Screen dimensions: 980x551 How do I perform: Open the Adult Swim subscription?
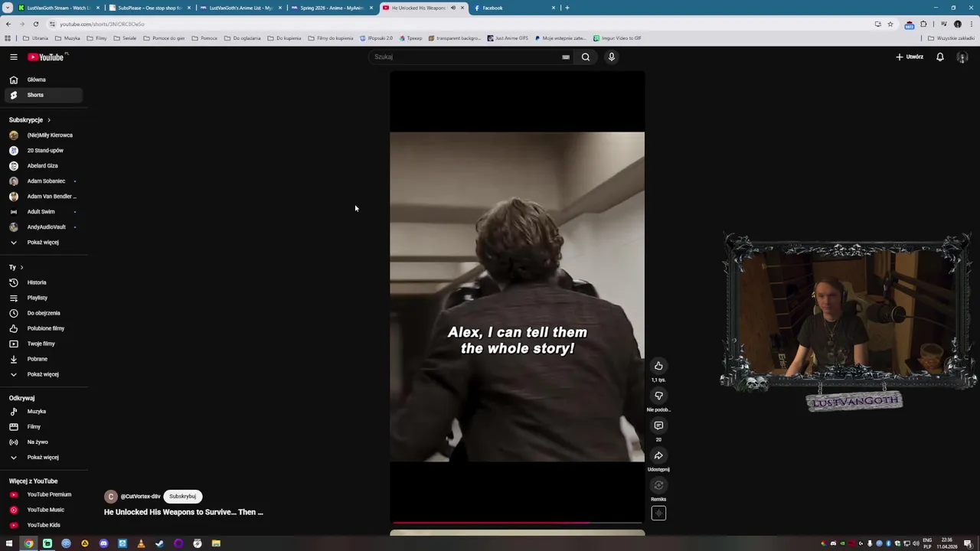(x=44, y=211)
